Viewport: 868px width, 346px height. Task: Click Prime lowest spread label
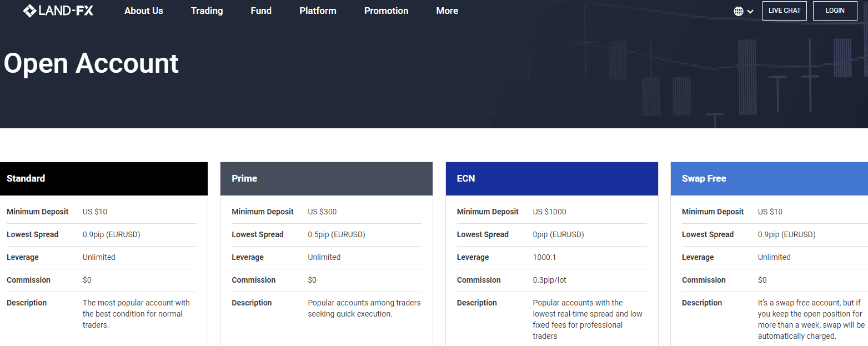click(258, 234)
